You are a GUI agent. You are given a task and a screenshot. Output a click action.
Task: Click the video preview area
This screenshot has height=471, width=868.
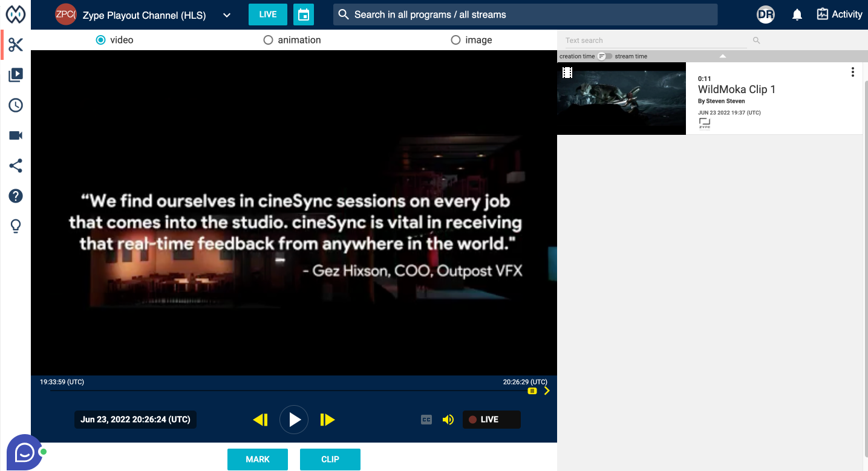[294, 213]
